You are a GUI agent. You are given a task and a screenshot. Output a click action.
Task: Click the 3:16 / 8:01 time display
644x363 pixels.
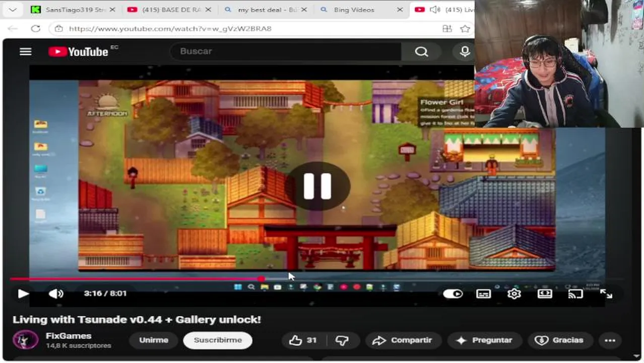tap(105, 293)
